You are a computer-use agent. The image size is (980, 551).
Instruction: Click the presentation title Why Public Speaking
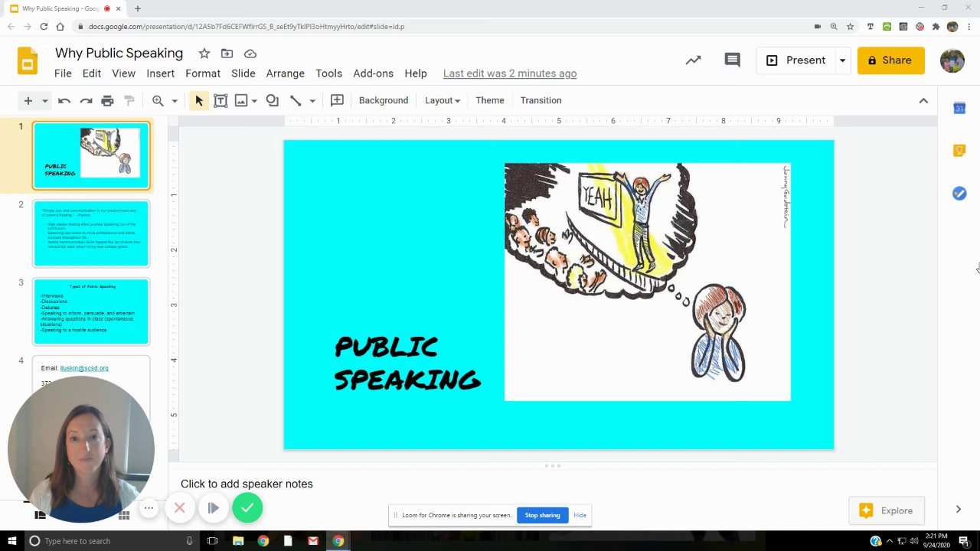119,53
